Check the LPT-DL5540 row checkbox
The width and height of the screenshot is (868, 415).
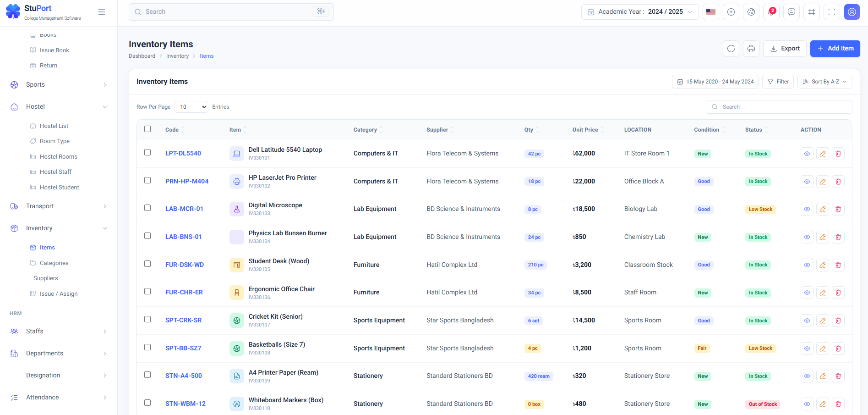click(x=147, y=152)
